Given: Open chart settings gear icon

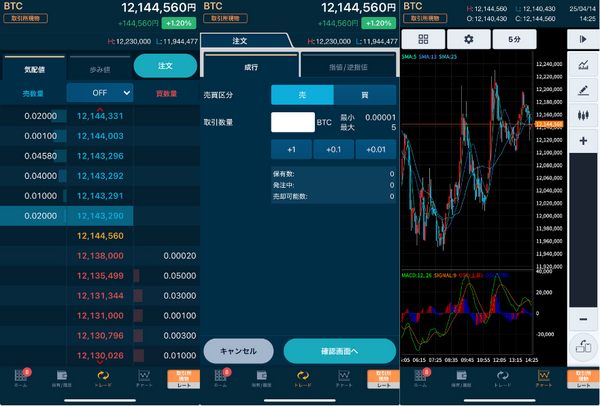Looking at the screenshot, I should point(468,39).
